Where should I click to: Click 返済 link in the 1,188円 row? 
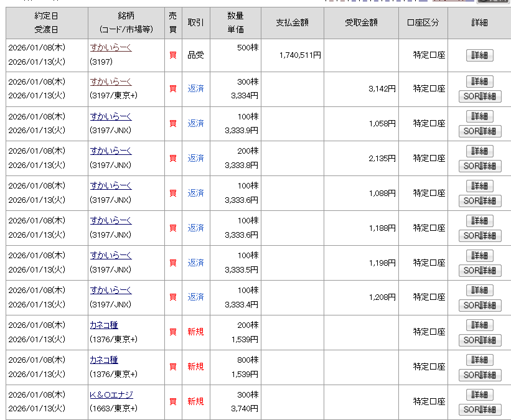tap(196, 228)
